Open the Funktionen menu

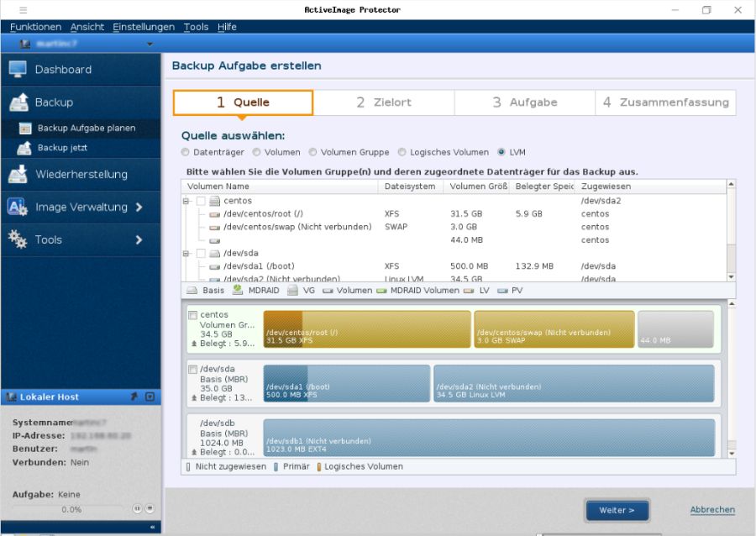click(35, 27)
